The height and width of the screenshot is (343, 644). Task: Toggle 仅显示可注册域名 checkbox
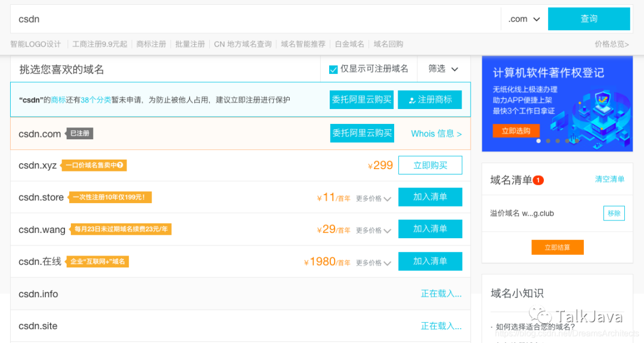333,69
